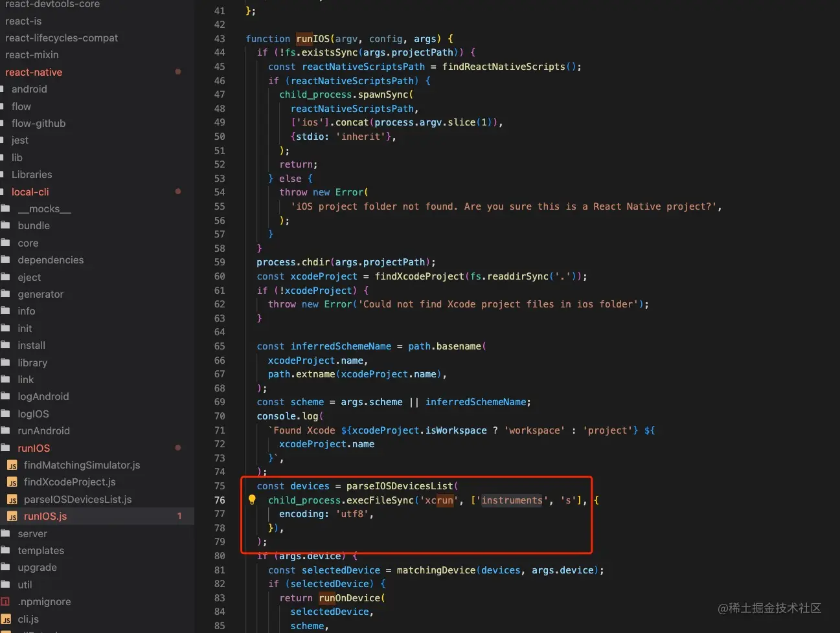The image size is (840, 633).
Task: Click the 'instruments' string on line 76
Action: (512, 500)
